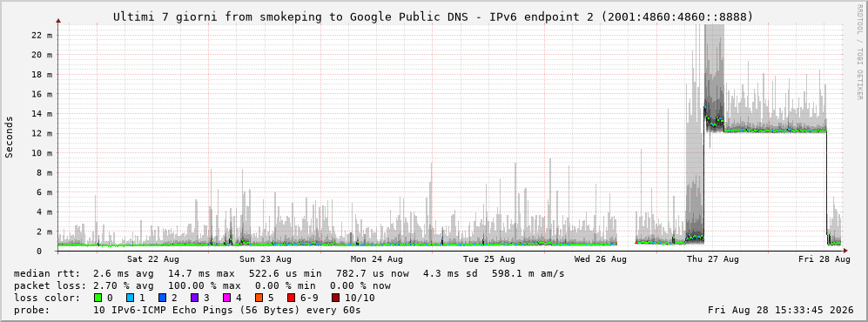
Task: Click the green loss color 0 swatch
Action: pos(98,299)
